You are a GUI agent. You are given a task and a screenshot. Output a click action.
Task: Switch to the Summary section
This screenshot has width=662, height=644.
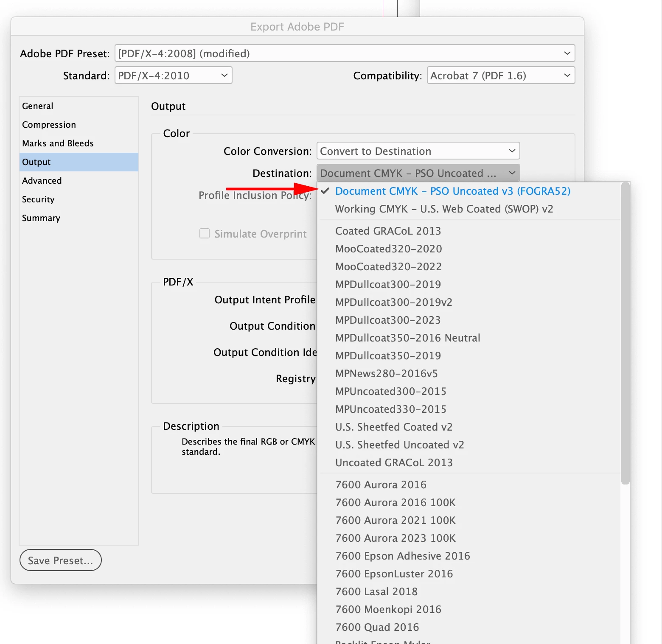(x=79, y=218)
